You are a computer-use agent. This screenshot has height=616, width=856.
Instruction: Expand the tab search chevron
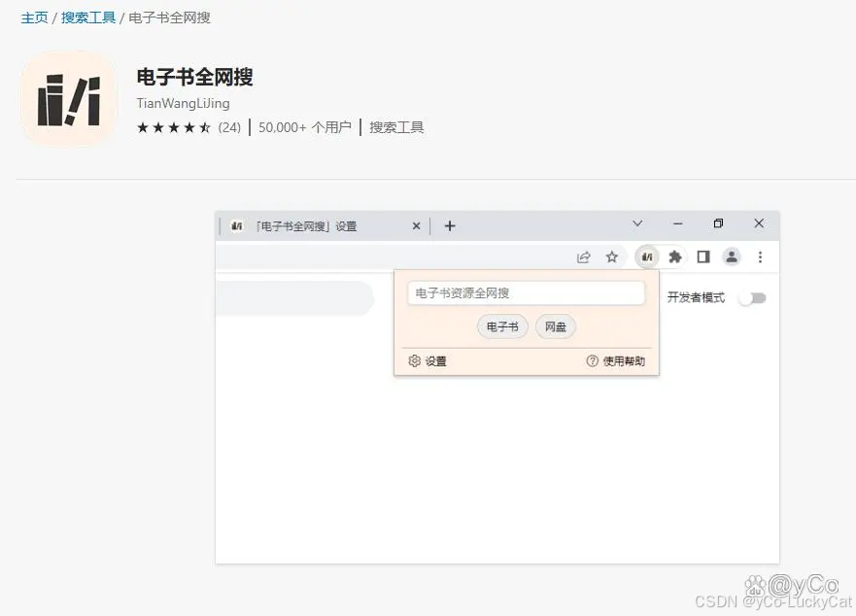click(637, 223)
